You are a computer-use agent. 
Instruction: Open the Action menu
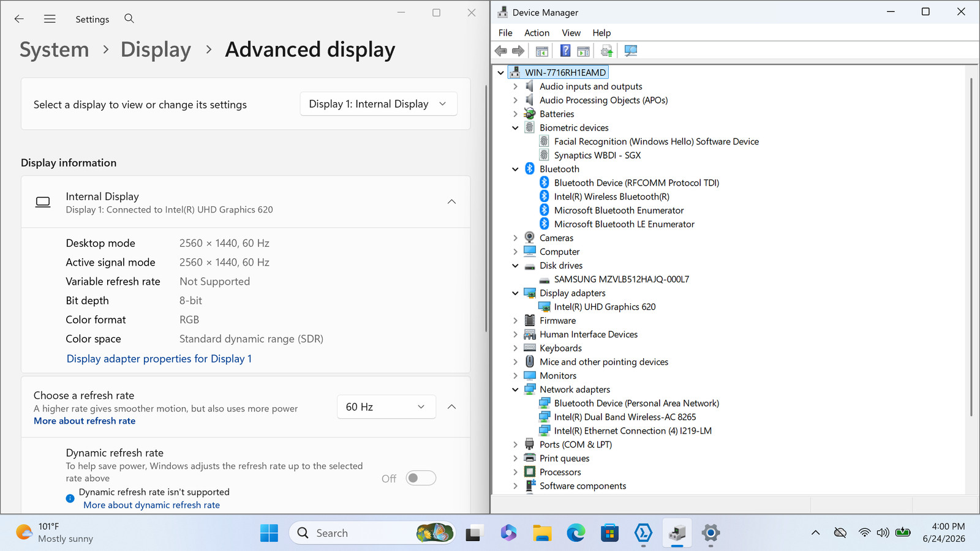tap(537, 33)
